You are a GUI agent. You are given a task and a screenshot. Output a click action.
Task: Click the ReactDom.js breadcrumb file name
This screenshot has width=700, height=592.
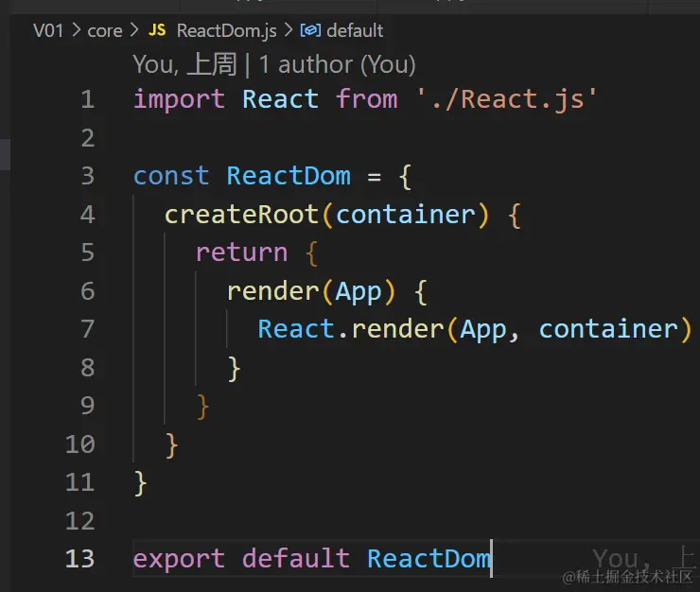click(x=226, y=31)
